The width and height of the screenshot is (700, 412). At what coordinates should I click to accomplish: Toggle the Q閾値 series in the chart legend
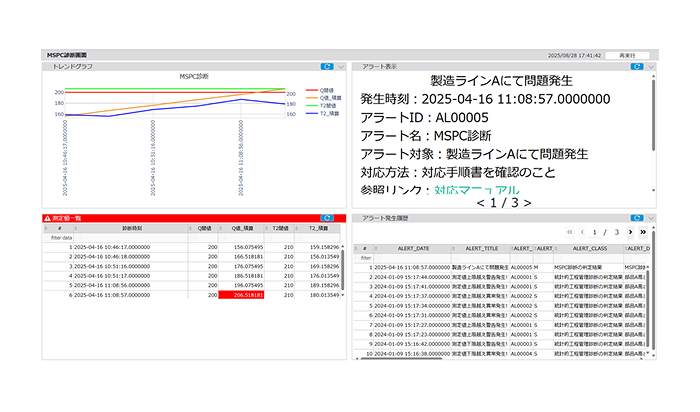point(324,90)
